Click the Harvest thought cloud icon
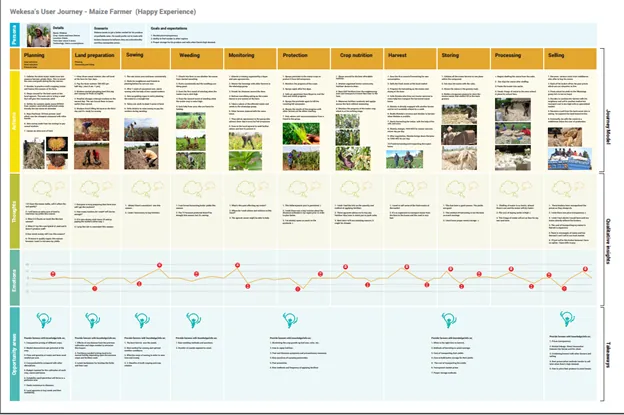This screenshot has width=624, height=415. (411, 188)
